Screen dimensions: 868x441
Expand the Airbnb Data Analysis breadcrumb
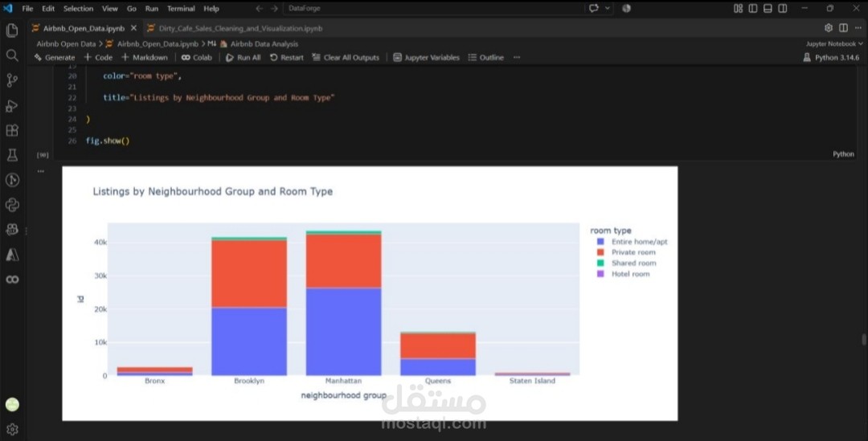259,43
